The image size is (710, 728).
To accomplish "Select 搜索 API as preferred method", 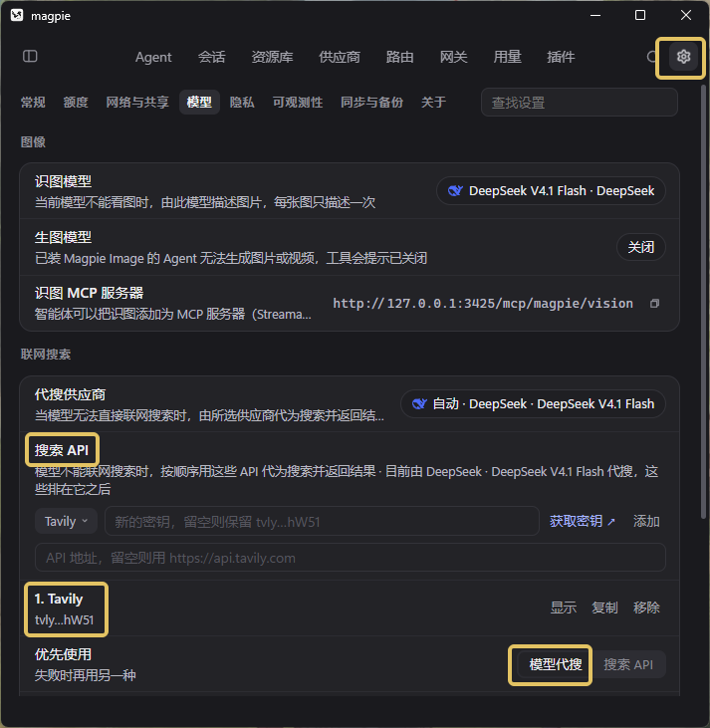I will coord(628,664).
